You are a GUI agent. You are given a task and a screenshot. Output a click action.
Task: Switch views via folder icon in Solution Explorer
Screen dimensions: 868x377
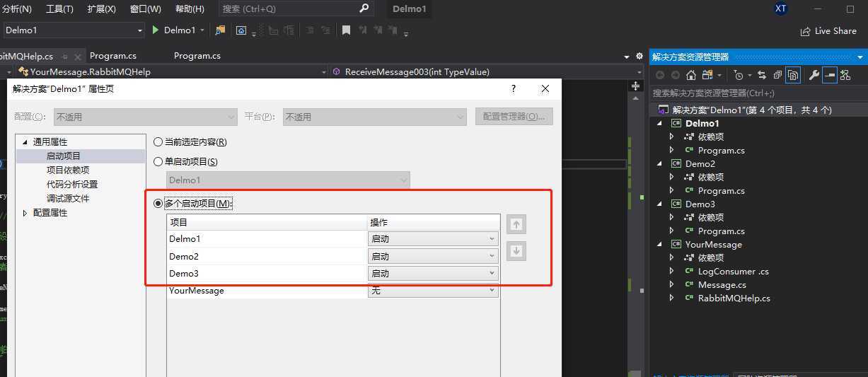[x=707, y=75]
